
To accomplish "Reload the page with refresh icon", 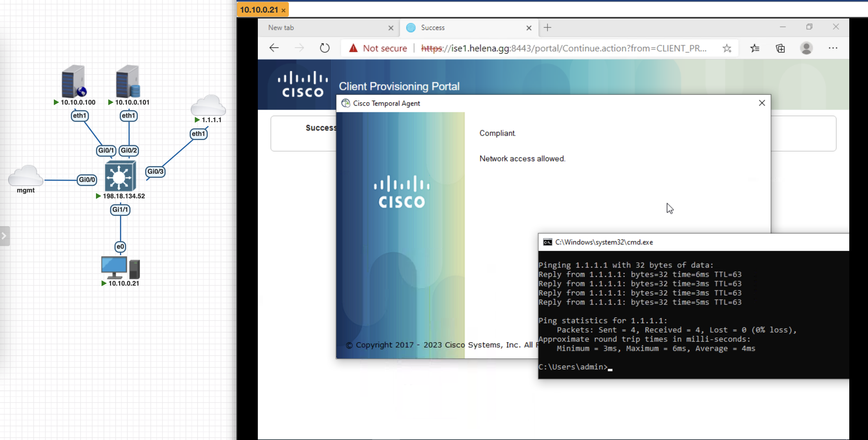I will 324,48.
